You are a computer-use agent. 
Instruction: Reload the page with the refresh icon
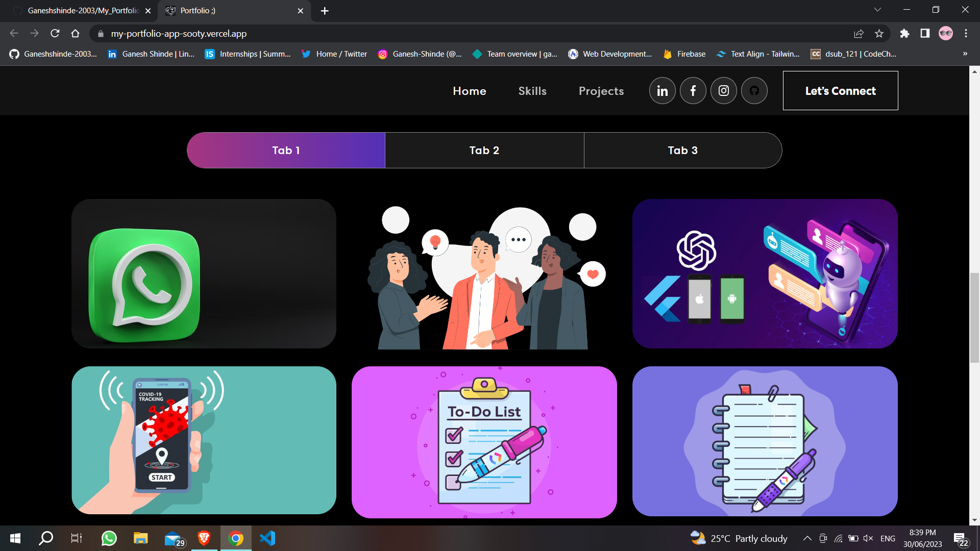[55, 33]
